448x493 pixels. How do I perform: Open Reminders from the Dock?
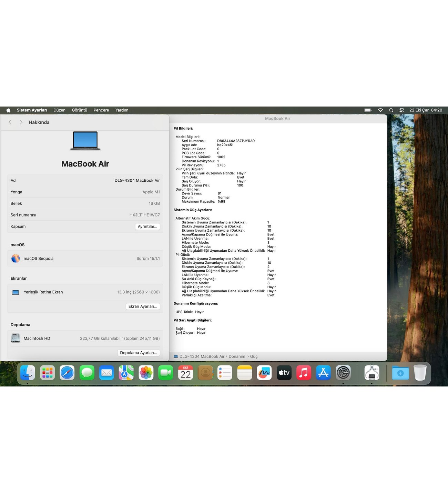click(x=225, y=373)
